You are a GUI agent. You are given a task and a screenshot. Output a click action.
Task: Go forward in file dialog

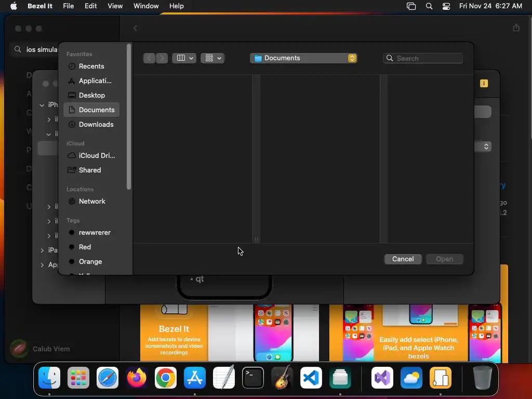[162, 58]
